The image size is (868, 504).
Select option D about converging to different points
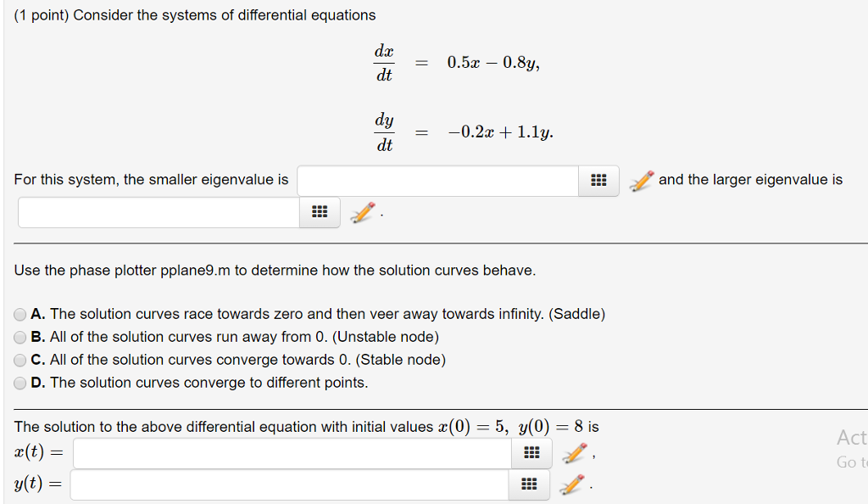tap(19, 383)
